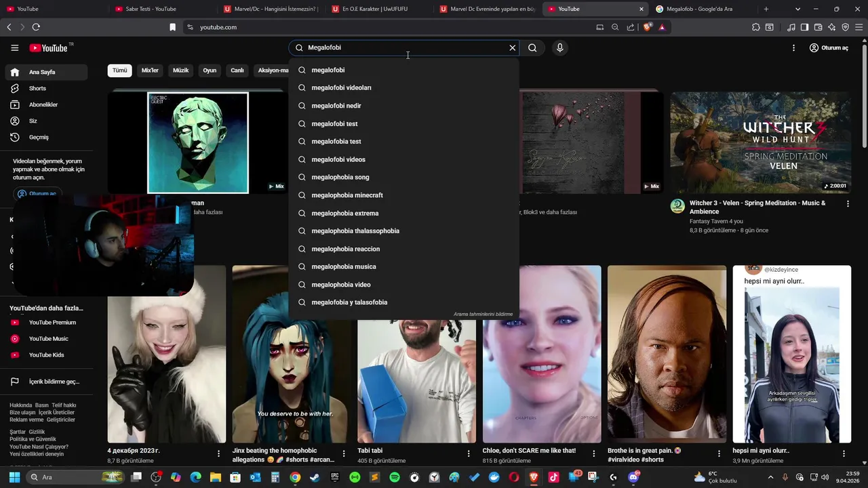
Task: Choose the megalophobia song suggestion
Action: pyautogui.click(x=404, y=177)
